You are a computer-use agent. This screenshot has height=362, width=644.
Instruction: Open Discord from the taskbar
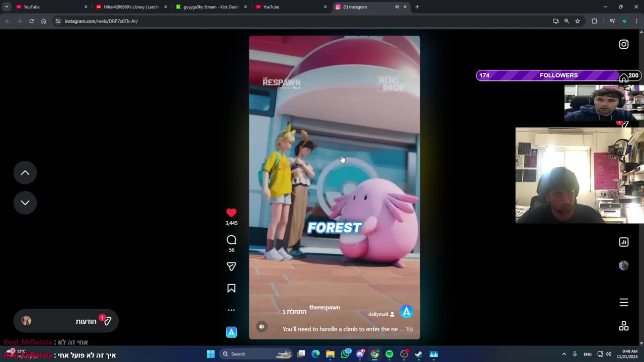click(360, 354)
